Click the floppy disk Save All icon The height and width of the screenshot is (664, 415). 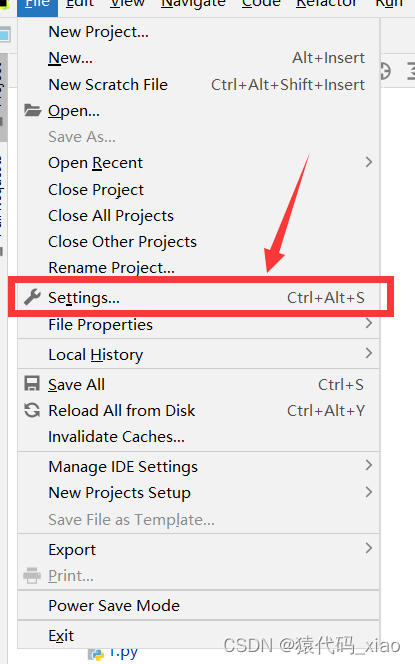[x=32, y=384]
